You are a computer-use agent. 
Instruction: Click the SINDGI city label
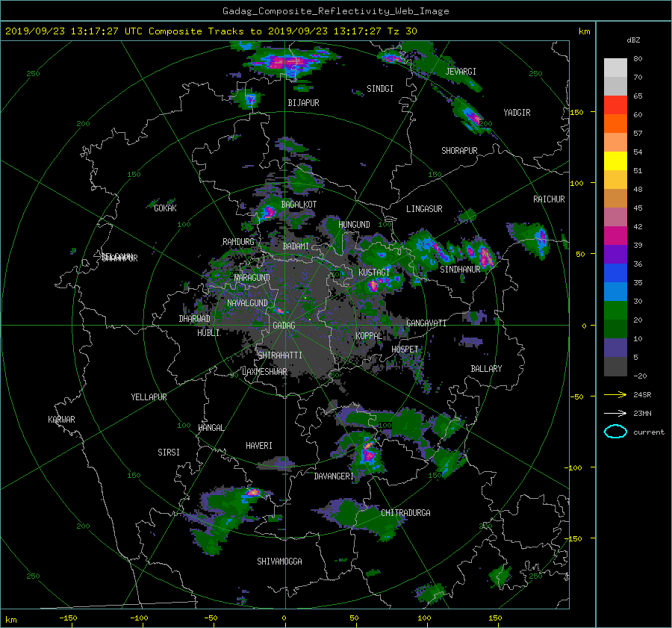[x=380, y=89]
